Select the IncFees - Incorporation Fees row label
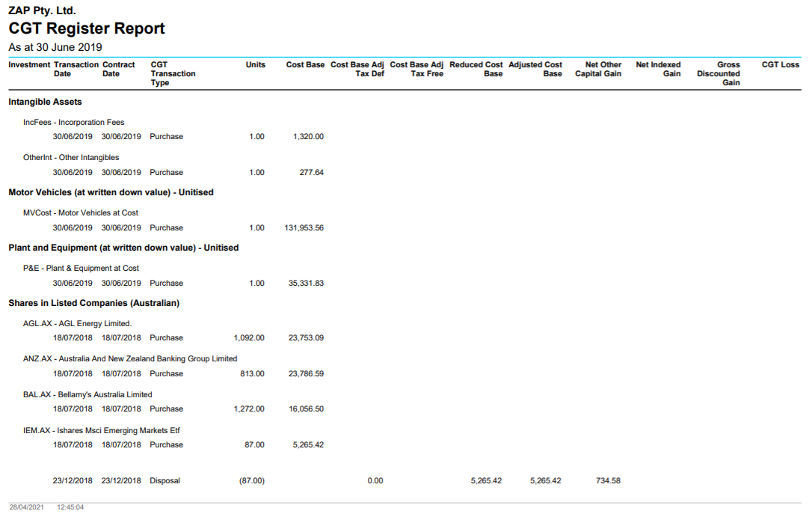Image resolution: width=812 pixels, height=514 pixels. [x=73, y=122]
